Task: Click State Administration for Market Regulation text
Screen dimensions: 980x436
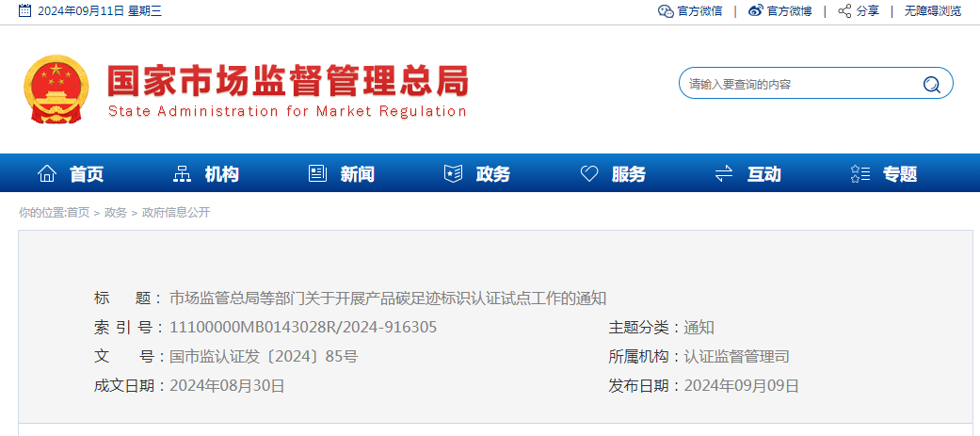Action: point(287,111)
